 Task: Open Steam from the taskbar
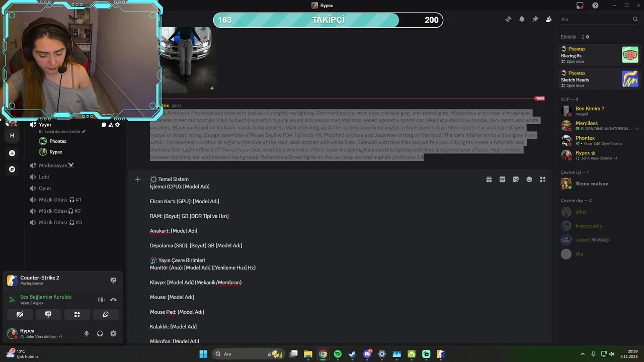coord(352,354)
